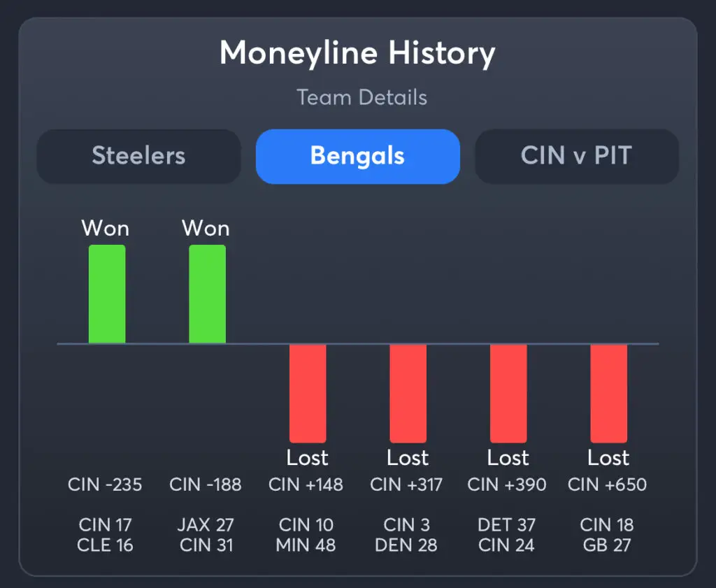Image resolution: width=716 pixels, height=588 pixels.
Task: Click the Team Details subtitle
Action: (361, 97)
